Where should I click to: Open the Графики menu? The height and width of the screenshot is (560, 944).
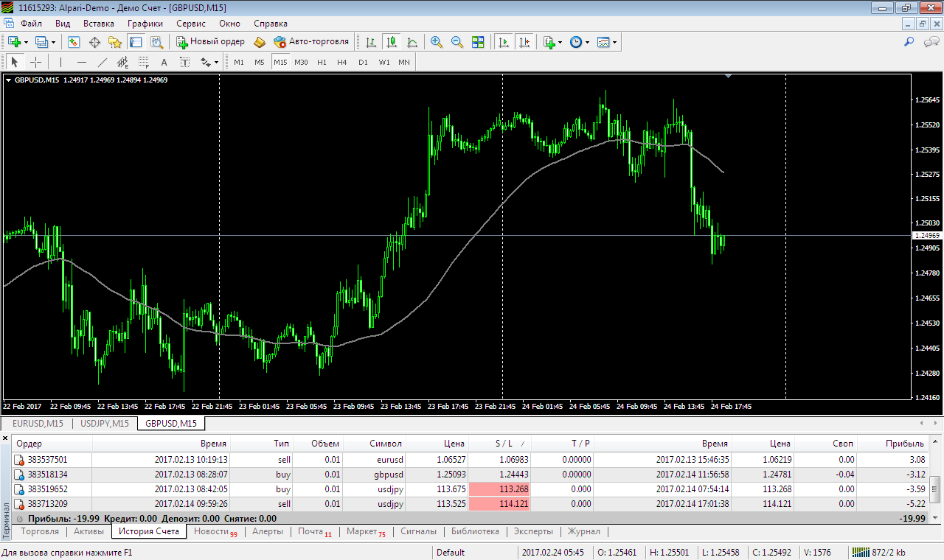pyautogui.click(x=145, y=24)
